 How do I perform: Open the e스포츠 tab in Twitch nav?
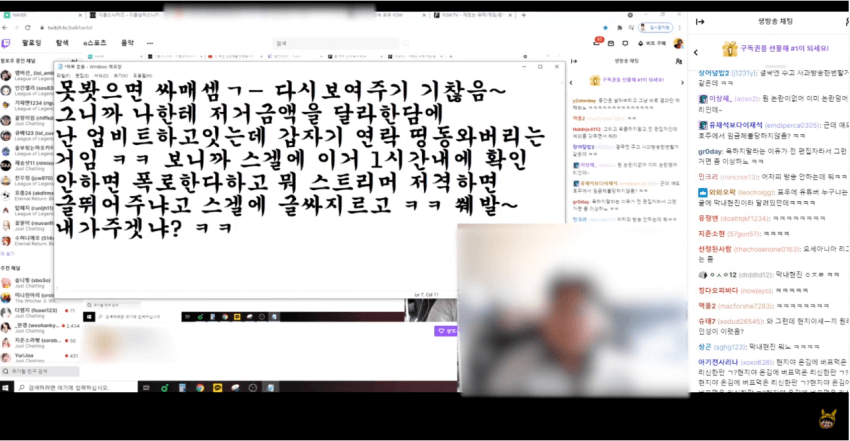tap(95, 43)
